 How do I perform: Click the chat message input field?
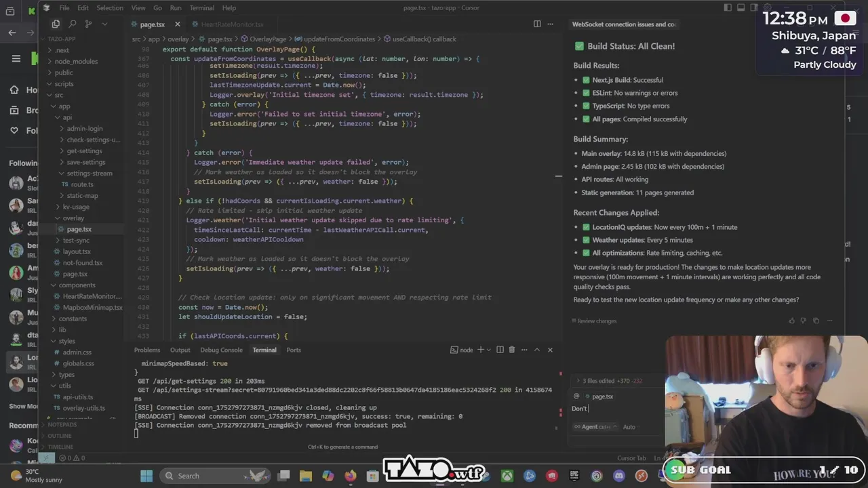(617, 409)
